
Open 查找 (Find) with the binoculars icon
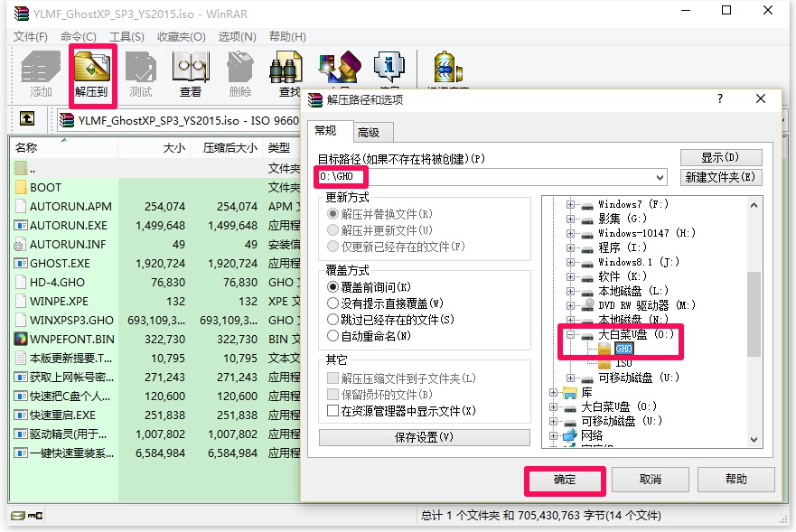point(286,70)
